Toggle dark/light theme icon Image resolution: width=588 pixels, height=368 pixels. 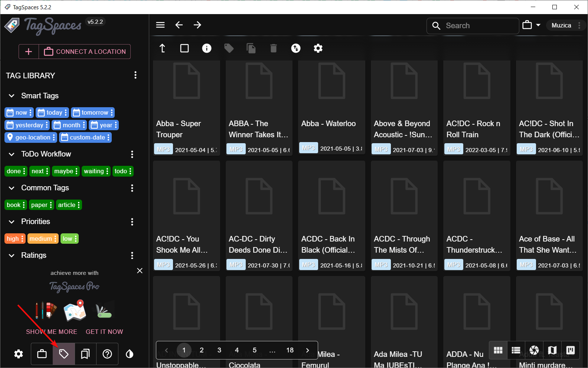pyautogui.click(x=130, y=354)
